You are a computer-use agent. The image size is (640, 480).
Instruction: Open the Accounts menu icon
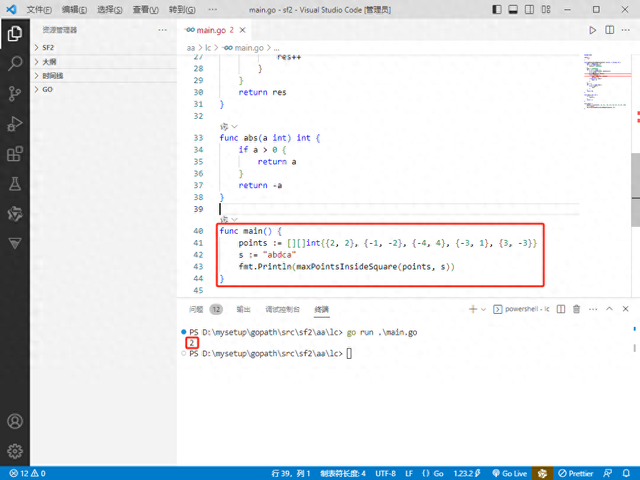click(15, 421)
